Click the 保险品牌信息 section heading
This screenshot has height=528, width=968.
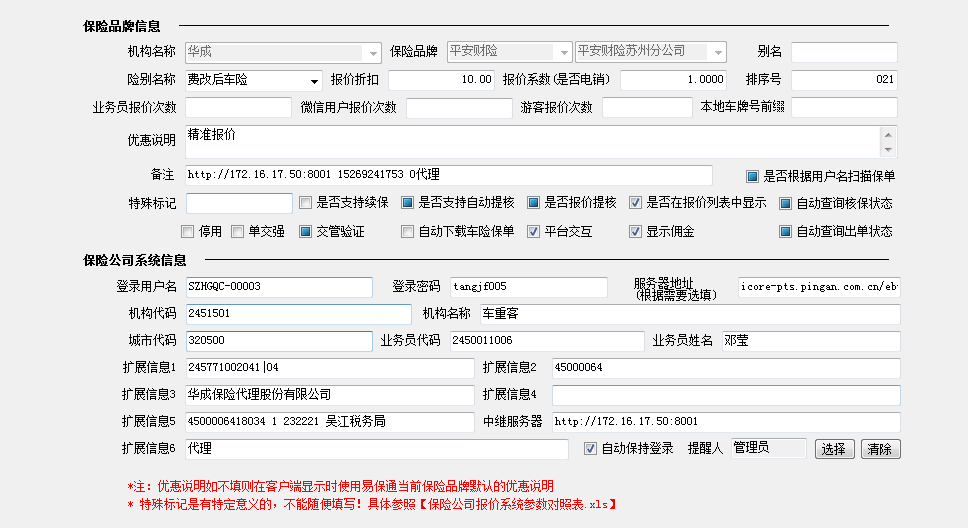coord(122,26)
